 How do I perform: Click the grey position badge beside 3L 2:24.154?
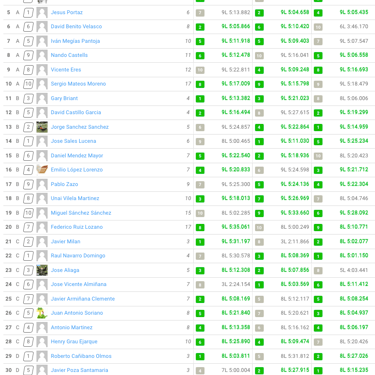(200, 285)
